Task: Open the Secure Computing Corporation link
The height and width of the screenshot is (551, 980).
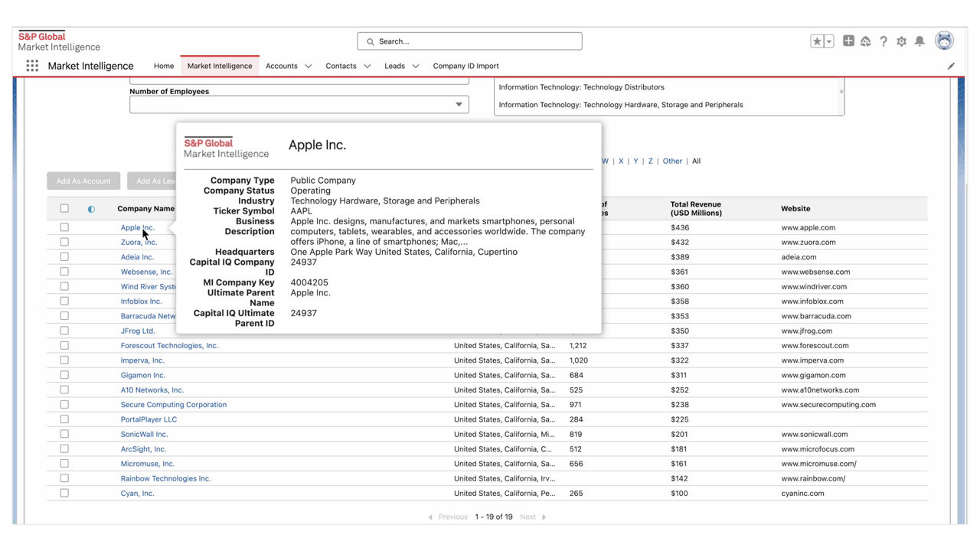Action: [x=174, y=405]
